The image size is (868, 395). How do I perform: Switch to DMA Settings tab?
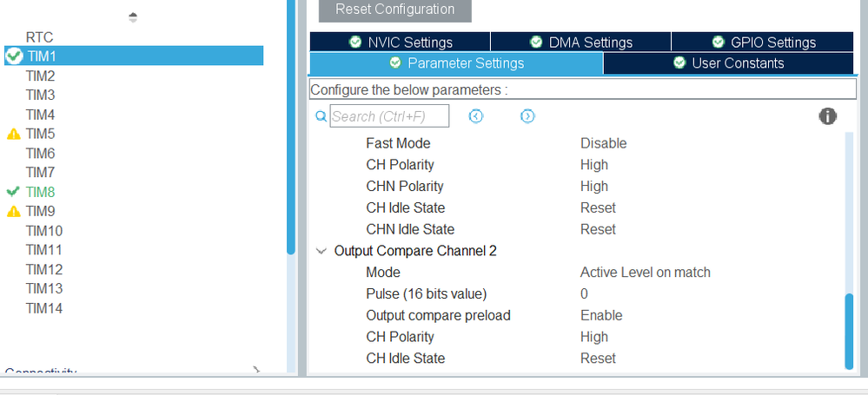(580, 43)
